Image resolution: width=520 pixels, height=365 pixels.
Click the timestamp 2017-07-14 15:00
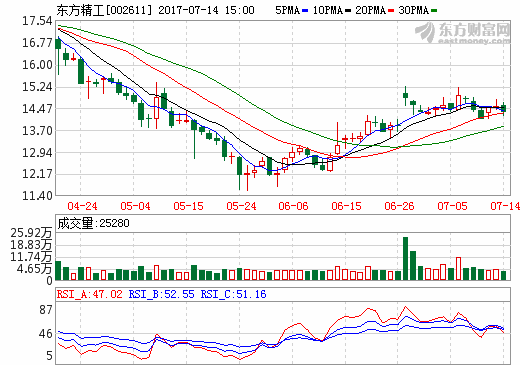(206, 10)
